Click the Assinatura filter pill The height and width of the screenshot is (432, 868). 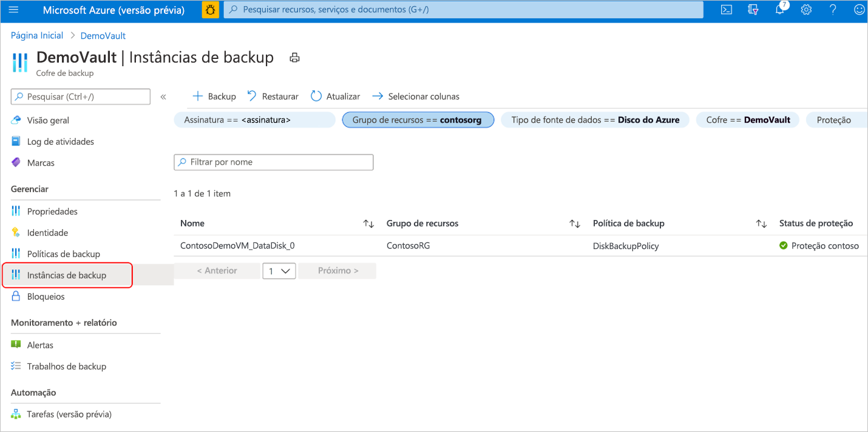255,120
